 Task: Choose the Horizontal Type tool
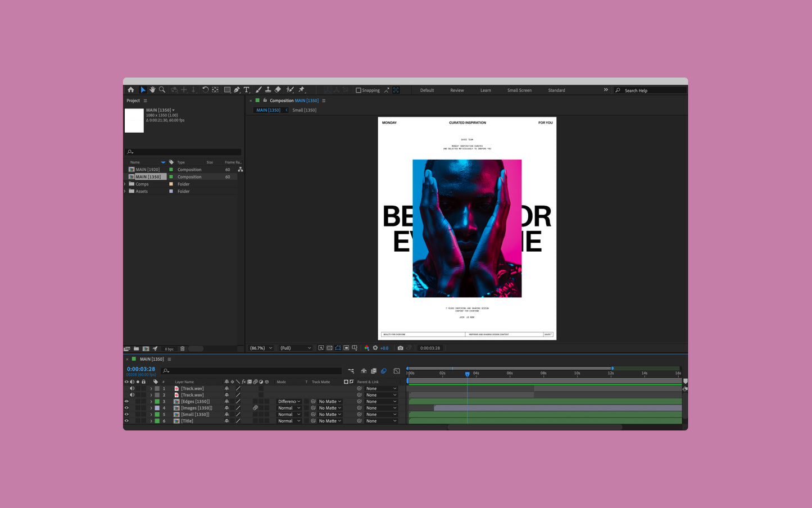point(246,90)
